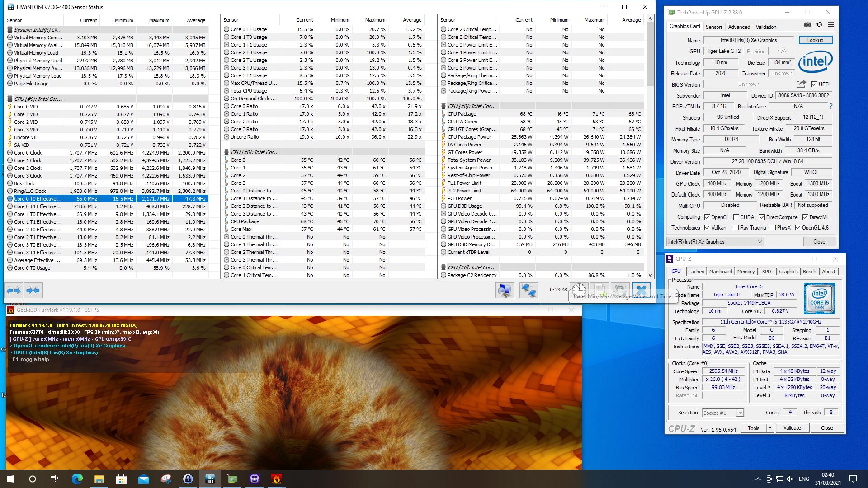Click HWiNFO expand columns arrows button

(x=14, y=291)
